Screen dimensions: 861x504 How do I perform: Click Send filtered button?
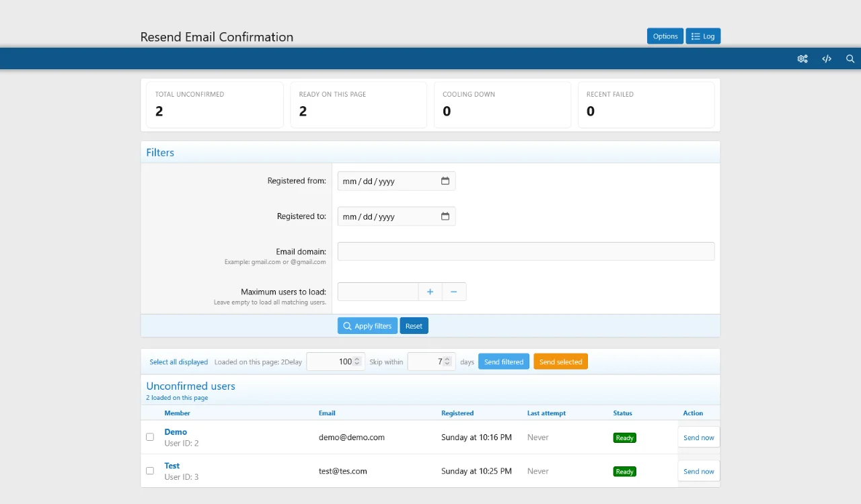(x=503, y=362)
